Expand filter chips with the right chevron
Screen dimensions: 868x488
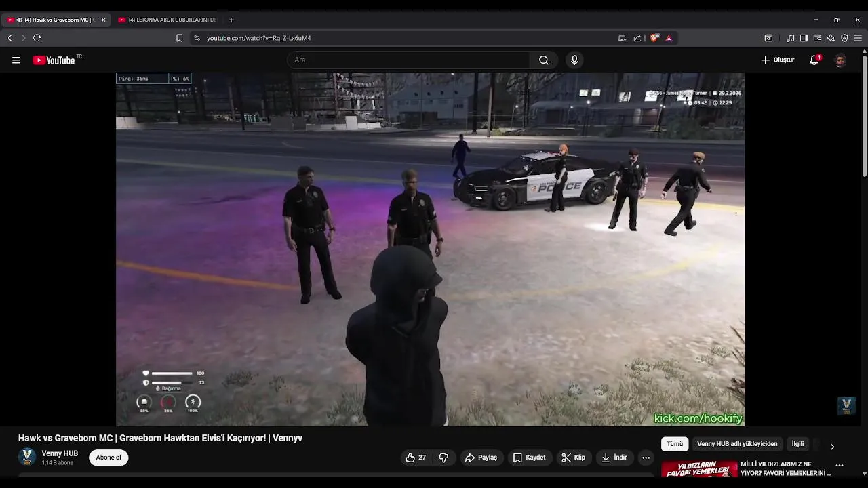832,446
